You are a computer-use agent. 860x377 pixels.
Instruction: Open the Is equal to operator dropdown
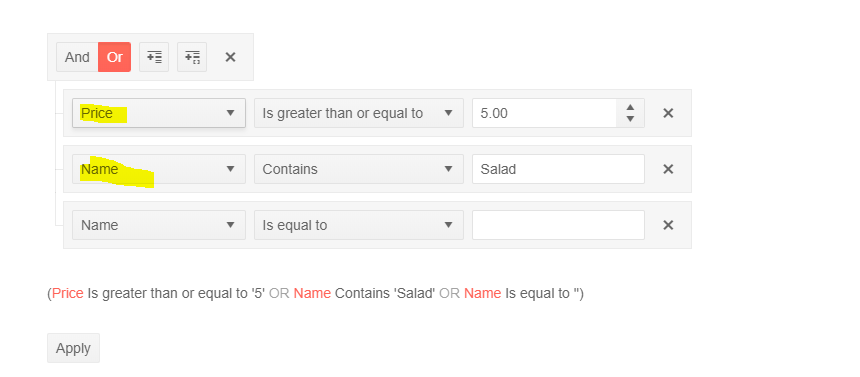pyautogui.click(x=359, y=225)
